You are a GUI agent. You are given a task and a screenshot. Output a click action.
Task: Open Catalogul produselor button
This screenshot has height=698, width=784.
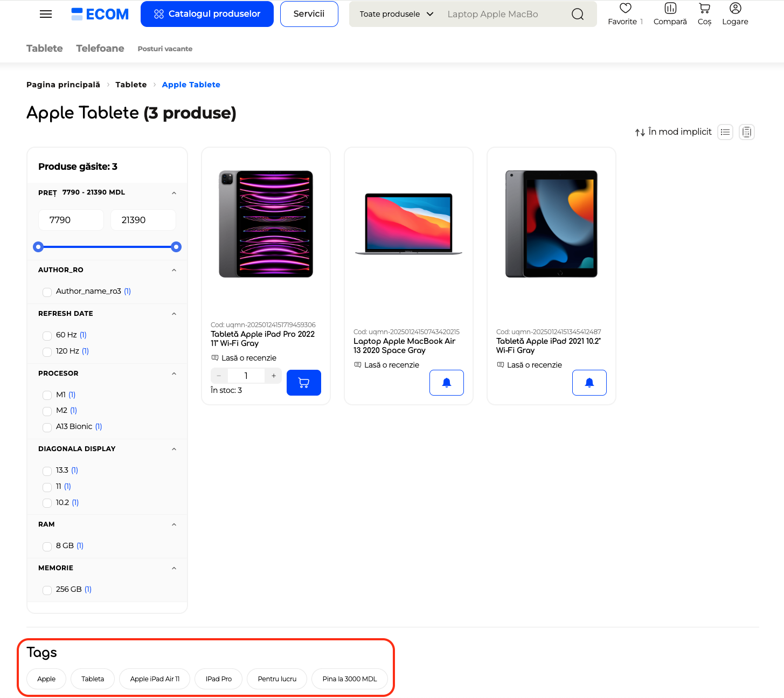coord(207,14)
